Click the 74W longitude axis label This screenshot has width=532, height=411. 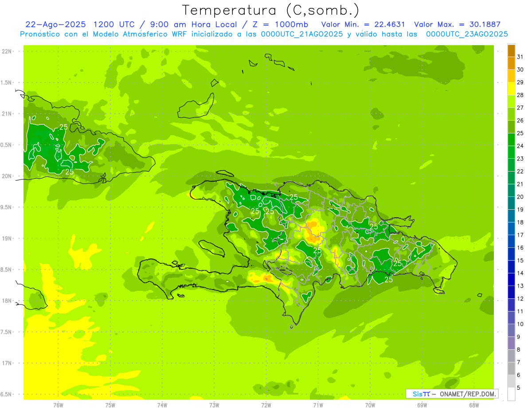pos(162,405)
